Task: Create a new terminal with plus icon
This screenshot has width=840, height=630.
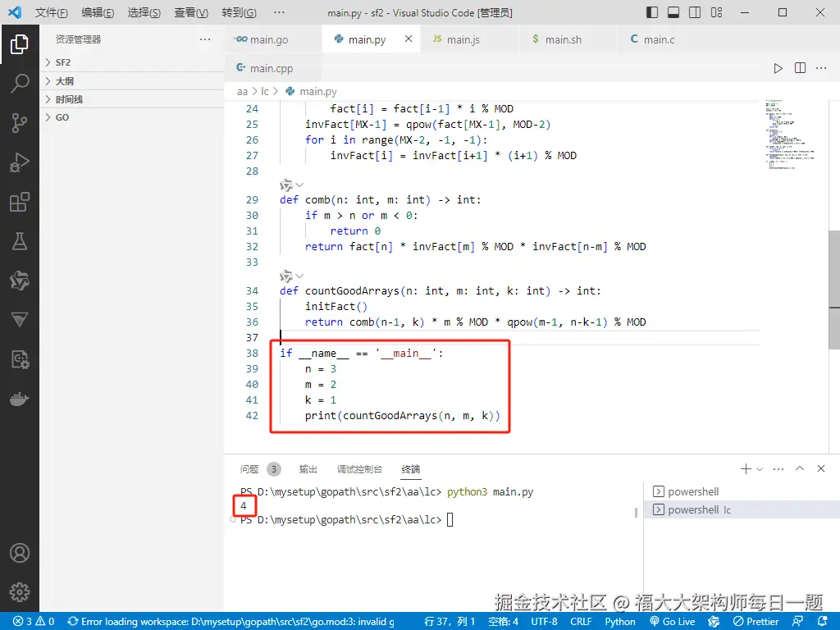Action: coord(745,468)
